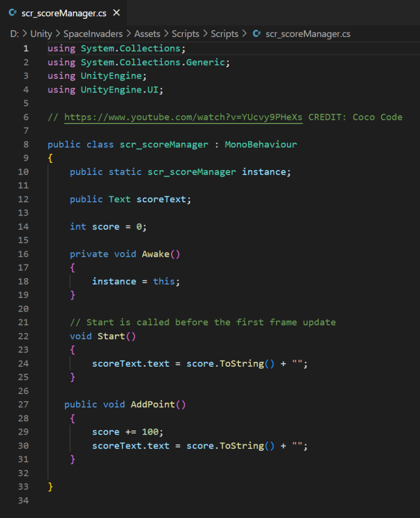The height and width of the screenshot is (518, 420).
Task: Click the number 100 on line 29
Action: [x=150, y=432]
